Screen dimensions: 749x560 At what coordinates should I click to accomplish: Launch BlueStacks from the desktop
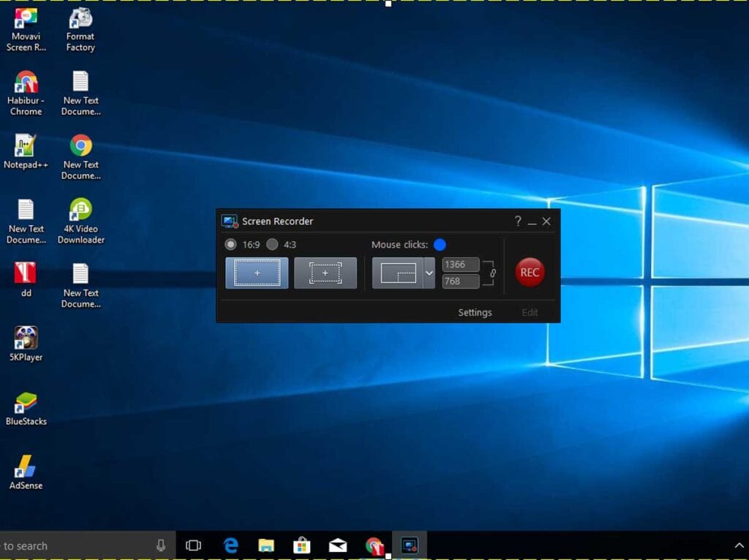pos(26,402)
